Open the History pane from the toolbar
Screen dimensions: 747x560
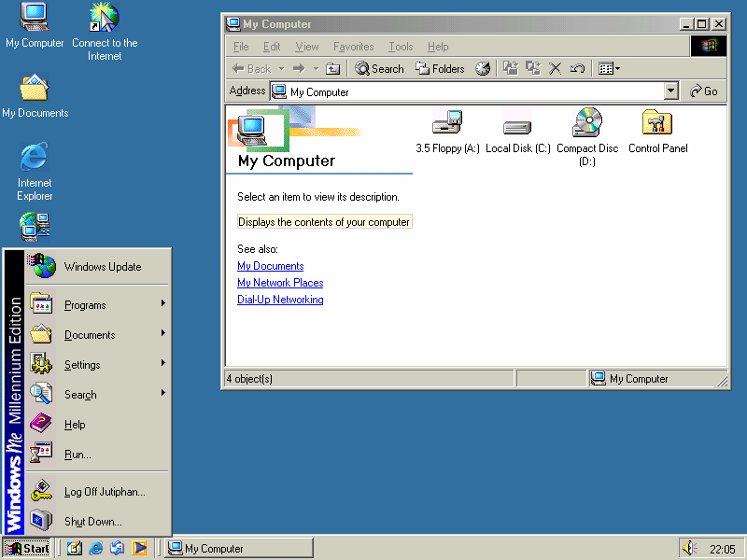[483, 69]
